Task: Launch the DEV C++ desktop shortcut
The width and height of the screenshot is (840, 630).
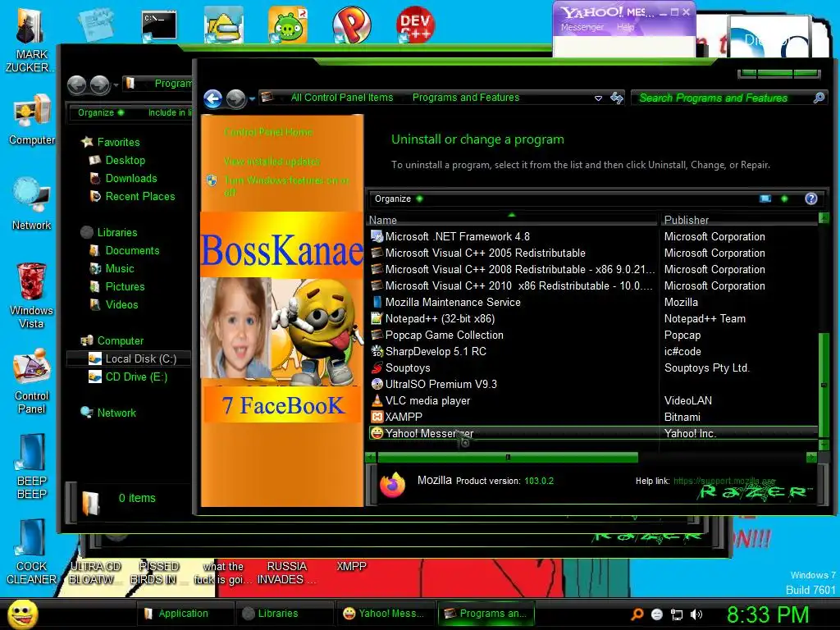Action: tap(415, 25)
